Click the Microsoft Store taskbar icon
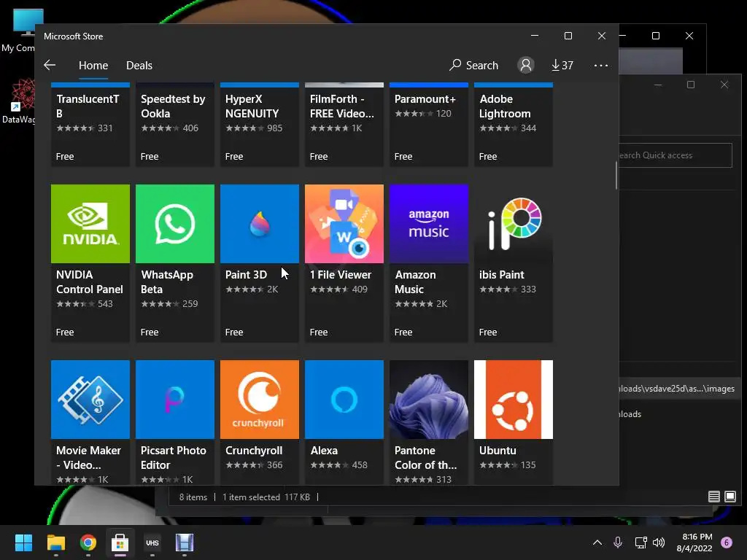The width and height of the screenshot is (747, 560). 120,542
